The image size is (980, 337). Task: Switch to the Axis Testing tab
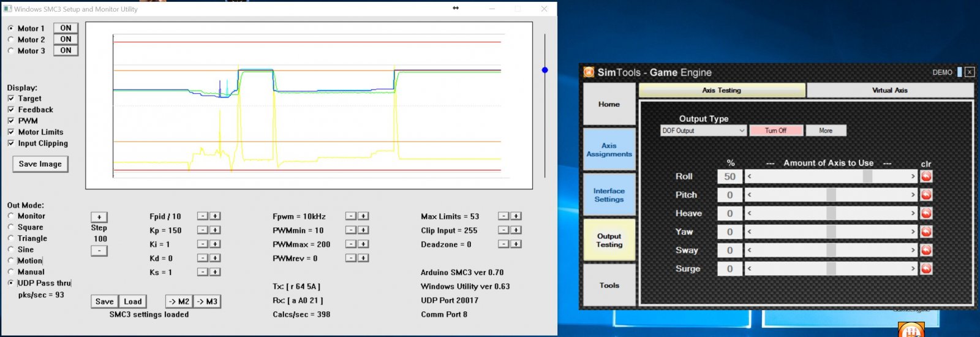[722, 90]
